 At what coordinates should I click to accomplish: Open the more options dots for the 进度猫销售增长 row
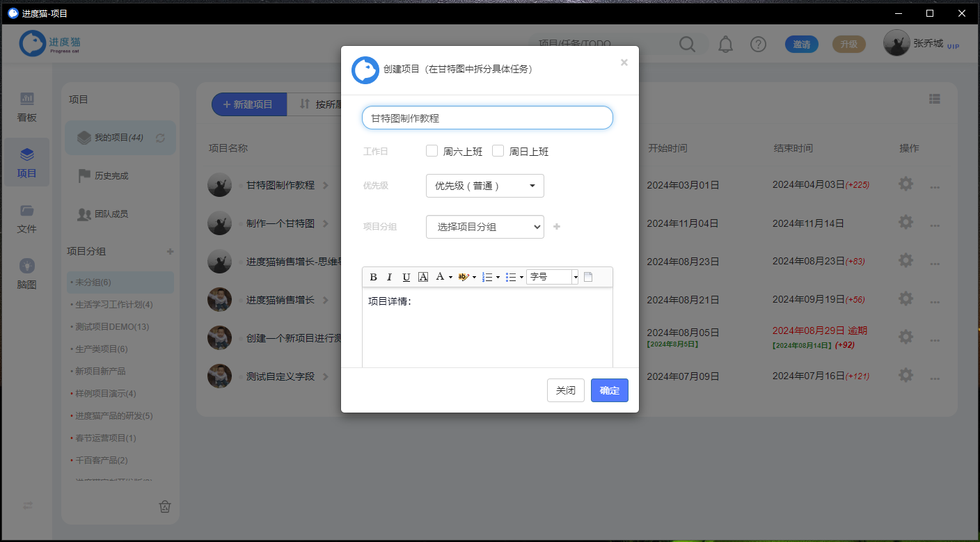tap(935, 302)
